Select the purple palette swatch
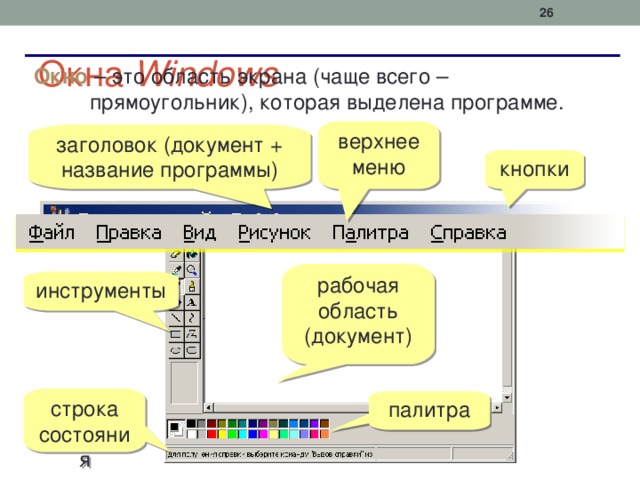Viewport: 640px width, 480px height. point(263,423)
